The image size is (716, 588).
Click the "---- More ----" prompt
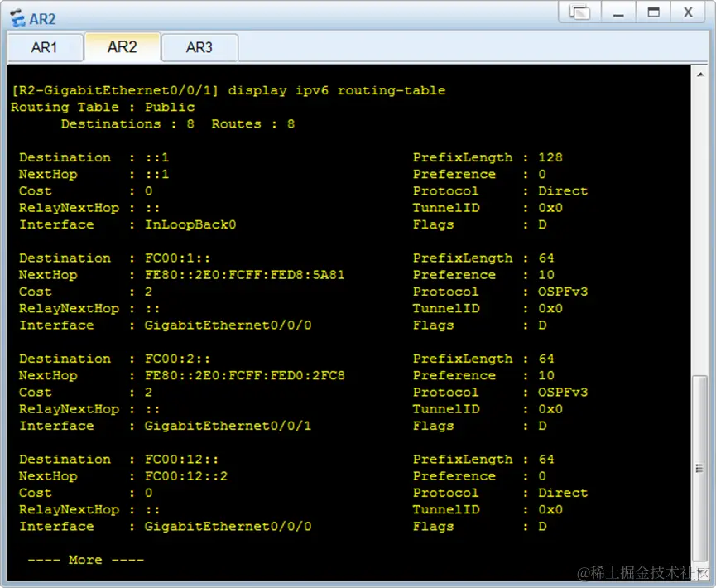coord(86,560)
